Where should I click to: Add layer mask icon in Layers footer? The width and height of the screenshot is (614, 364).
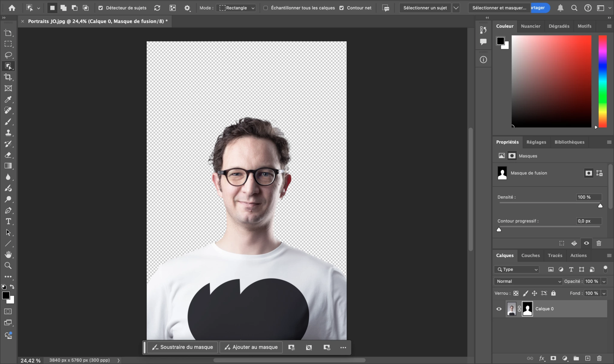(x=553, y=358)
